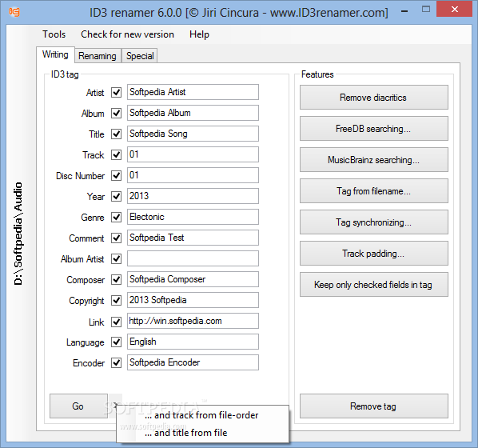
Task: Open MusicBrainz searching
Action: [374, 160]
